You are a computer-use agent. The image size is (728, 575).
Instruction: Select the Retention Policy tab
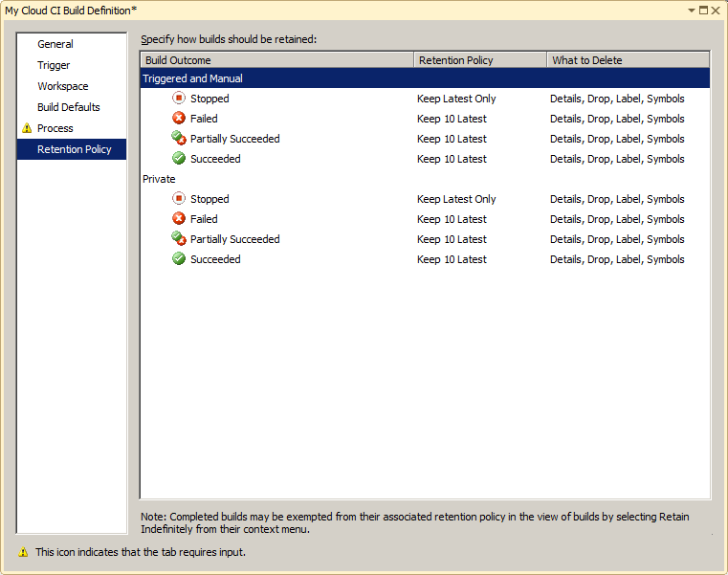(75, 149)
